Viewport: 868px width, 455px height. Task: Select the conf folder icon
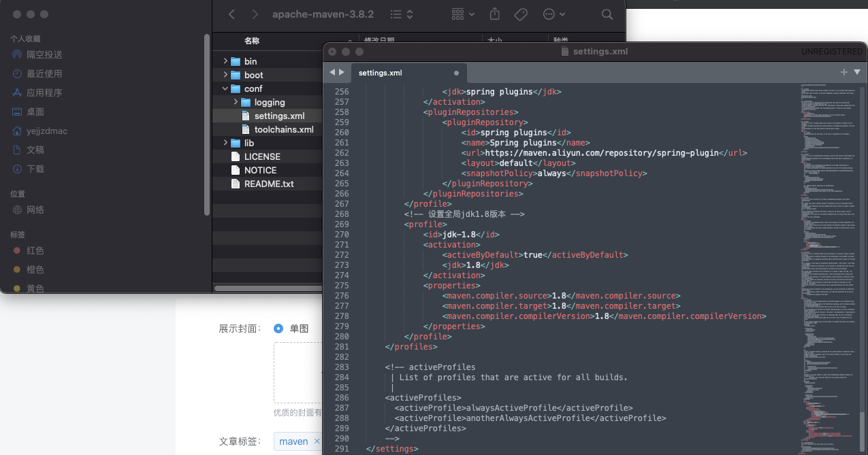pos(236,88)
